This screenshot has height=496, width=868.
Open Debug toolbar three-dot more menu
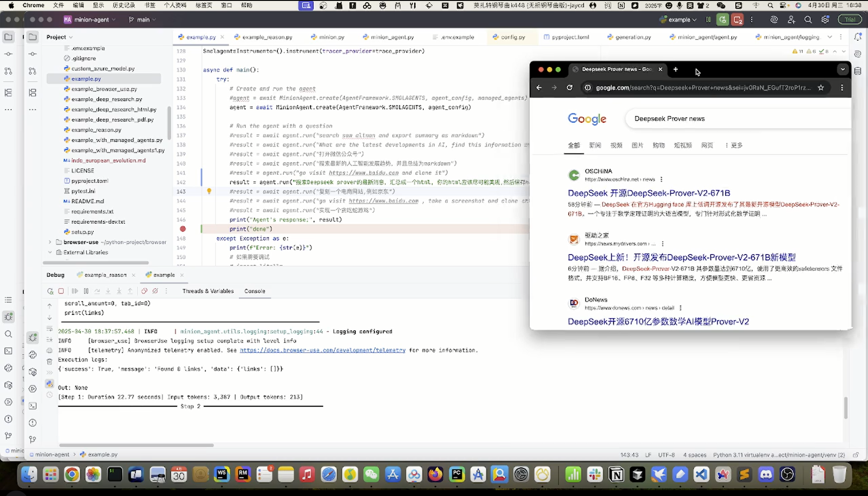click(166, 291)
